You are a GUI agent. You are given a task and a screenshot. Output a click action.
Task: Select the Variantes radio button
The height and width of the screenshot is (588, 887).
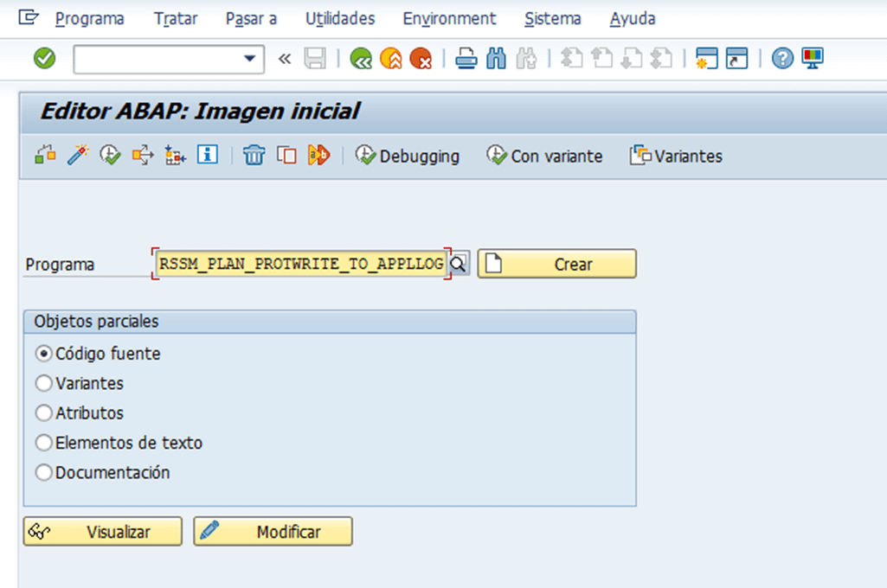pos(43,383)
